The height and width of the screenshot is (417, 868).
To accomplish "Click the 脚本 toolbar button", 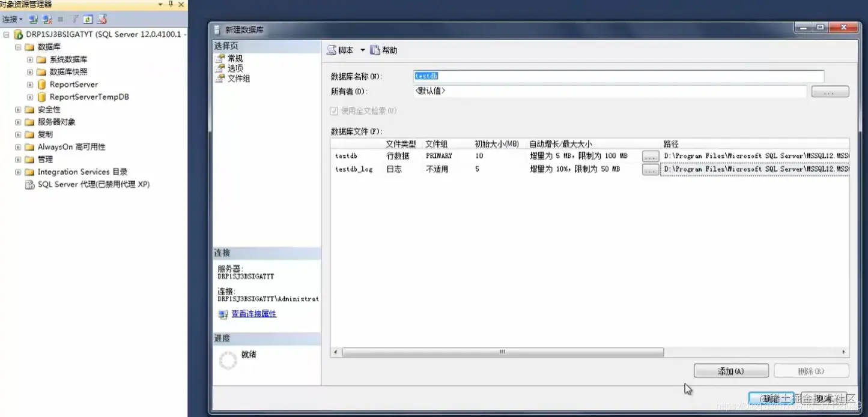I will pyautogui.click(x=340, y=50).
